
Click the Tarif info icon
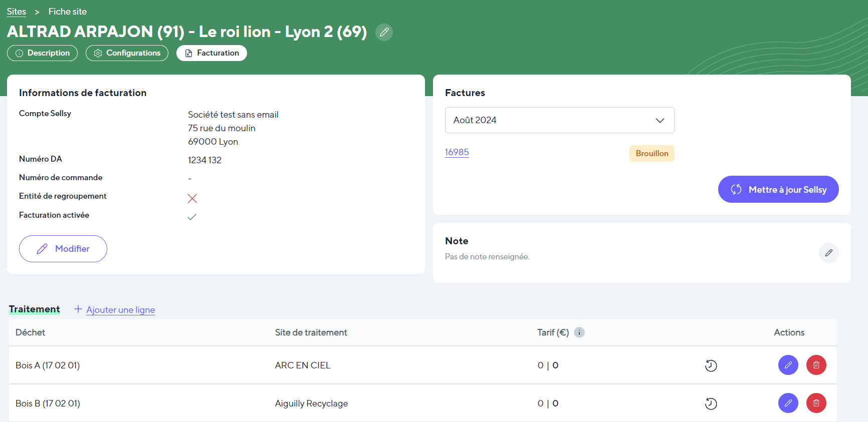click(579, 332)
